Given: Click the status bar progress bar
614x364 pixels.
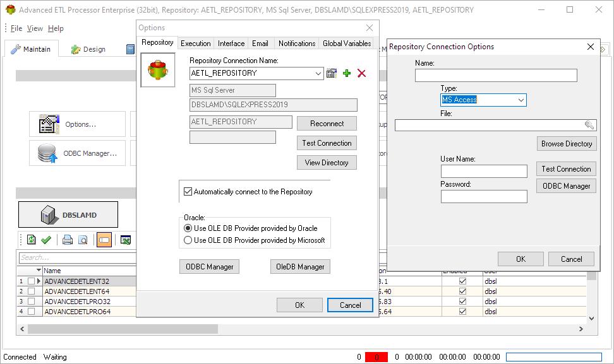Looking at the screenshot, I should coord(554,356).
